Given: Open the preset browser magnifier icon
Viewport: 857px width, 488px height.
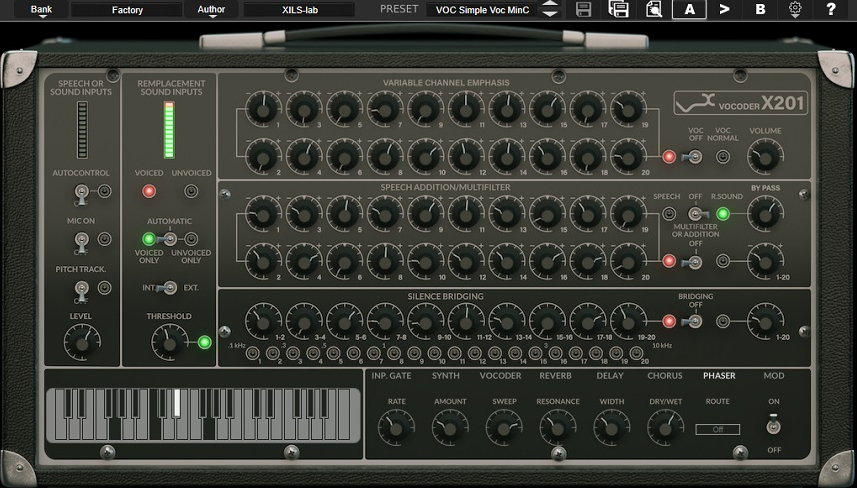Looking at the screenshot, I should coord(654,9).
